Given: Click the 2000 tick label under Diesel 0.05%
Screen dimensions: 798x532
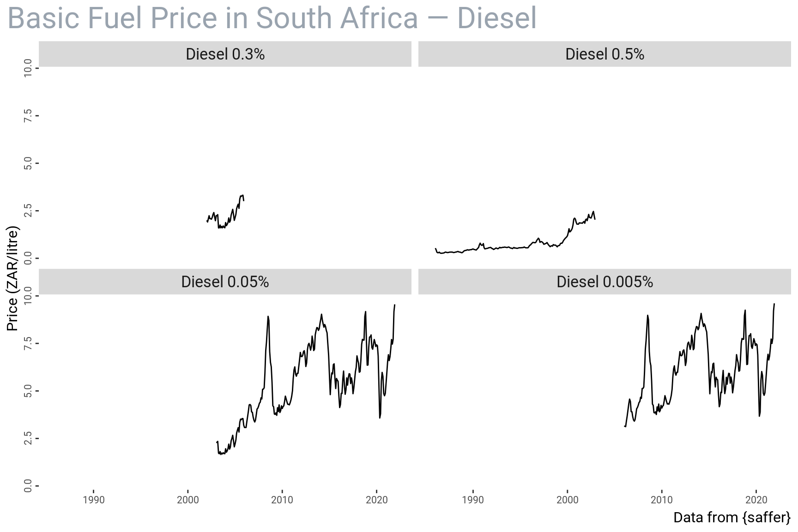Looking at the screenshot, I should point(188,500).
